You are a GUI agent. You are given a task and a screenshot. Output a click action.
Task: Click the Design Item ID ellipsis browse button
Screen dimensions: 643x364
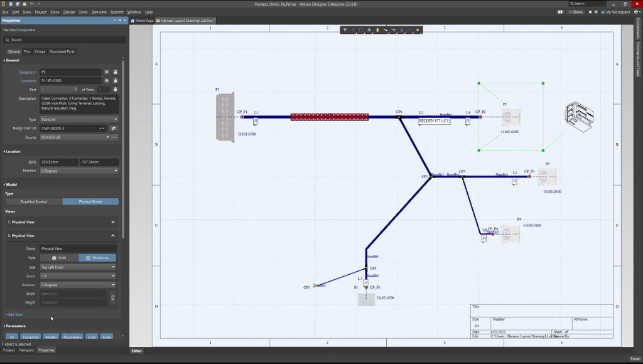(102, 128)
